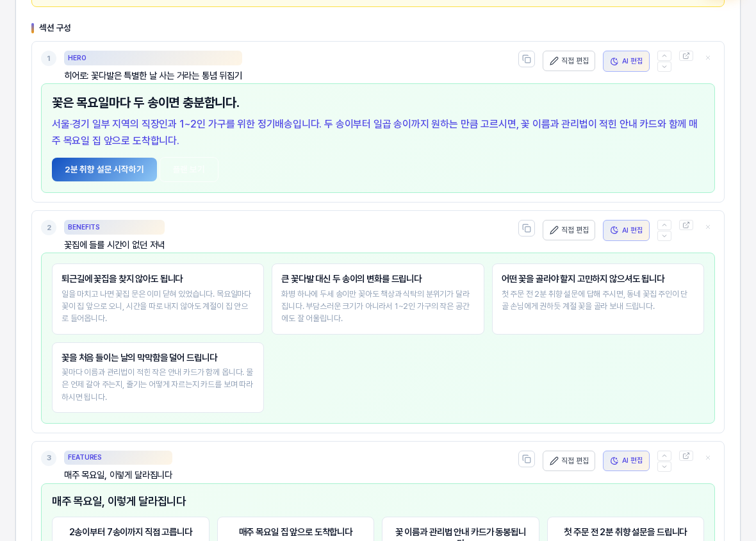Copy the FEATURES section using the duplicate icon
Screen dimensions: 756x541
[x=527, y=459]
